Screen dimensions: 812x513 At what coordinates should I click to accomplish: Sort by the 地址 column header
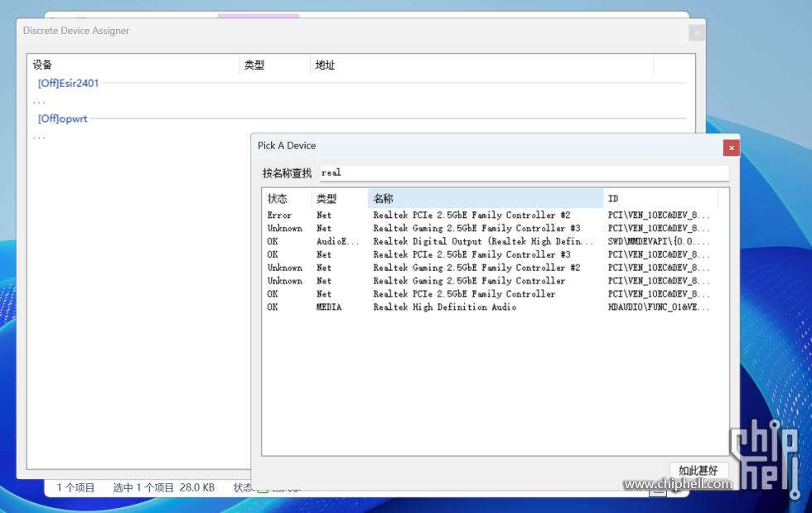[x=481, y=65]
